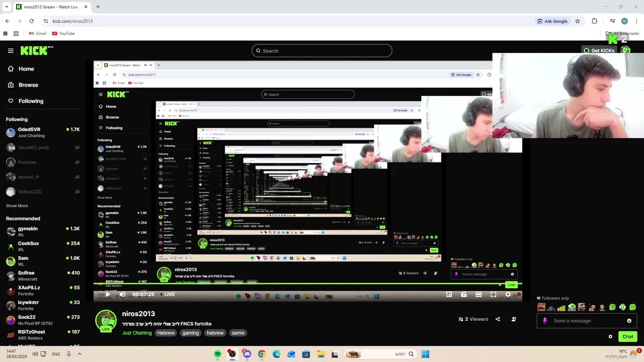644x362 pixels.
Task: Open Discord from the taskbar
Action: click(x=247, y=354)
